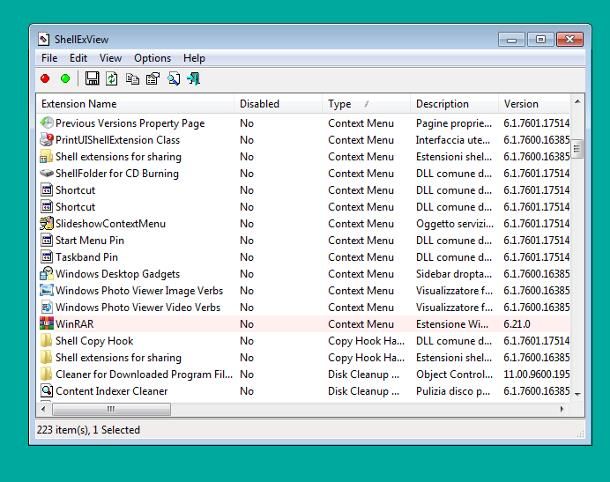610x482 pixels.
Task: Click the red Disable Selected Items icon
Action: [45, 79]
